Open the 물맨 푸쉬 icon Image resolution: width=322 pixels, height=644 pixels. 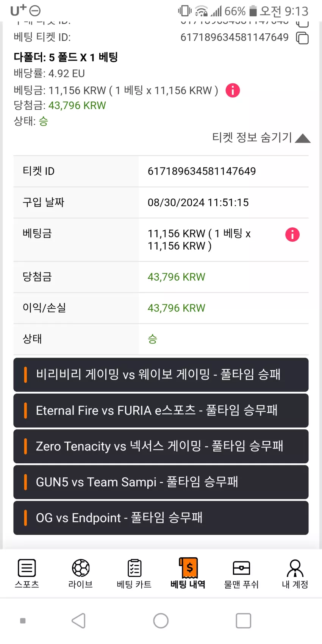(241, 568)
